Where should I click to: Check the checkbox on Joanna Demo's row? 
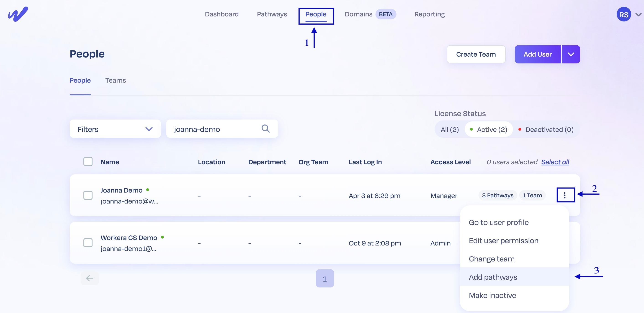(x=88, y=196)
